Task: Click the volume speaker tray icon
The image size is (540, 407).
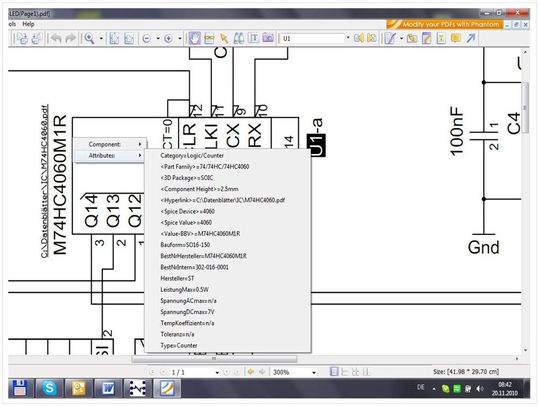Action: coord(480,389)
